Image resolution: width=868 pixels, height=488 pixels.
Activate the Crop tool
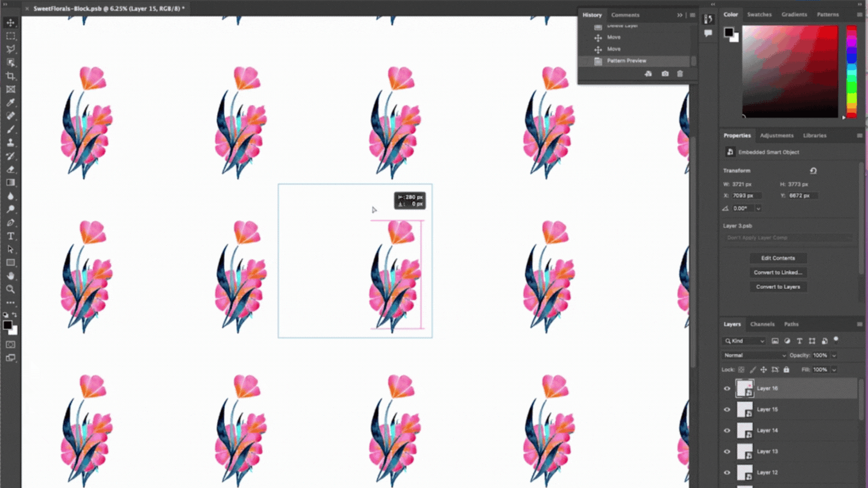[10, 76]
